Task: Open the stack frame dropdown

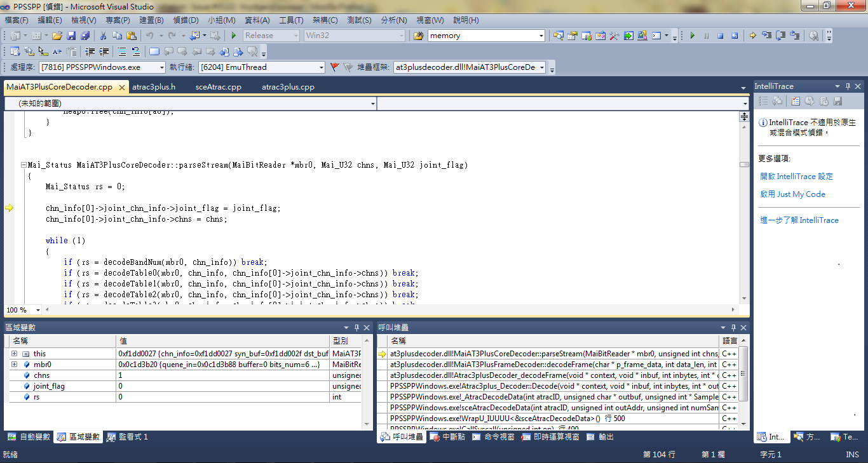Action: tap(541, 67)
